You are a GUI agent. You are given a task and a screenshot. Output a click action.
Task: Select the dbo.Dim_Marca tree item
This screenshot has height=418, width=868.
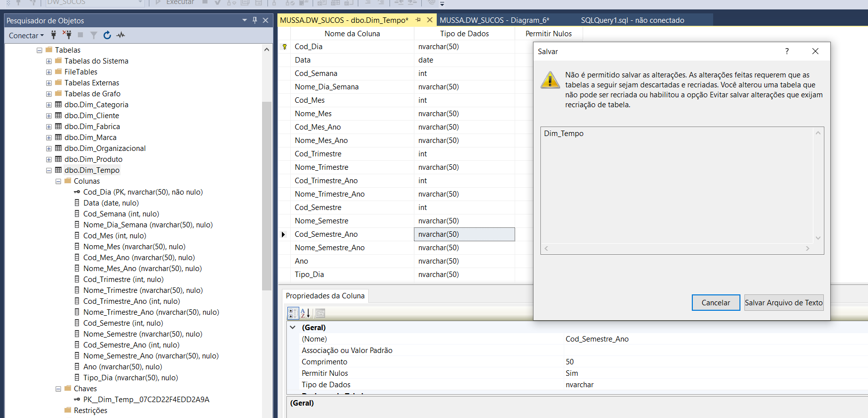point(90,137)
